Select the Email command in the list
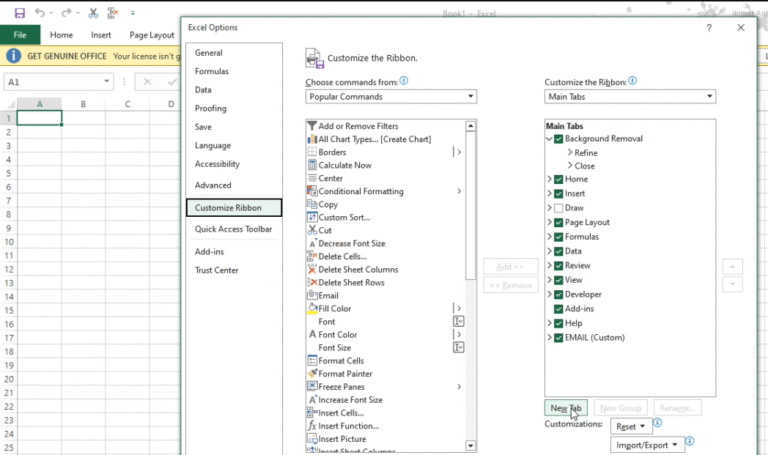768x455 pixels. coord(385,295)
